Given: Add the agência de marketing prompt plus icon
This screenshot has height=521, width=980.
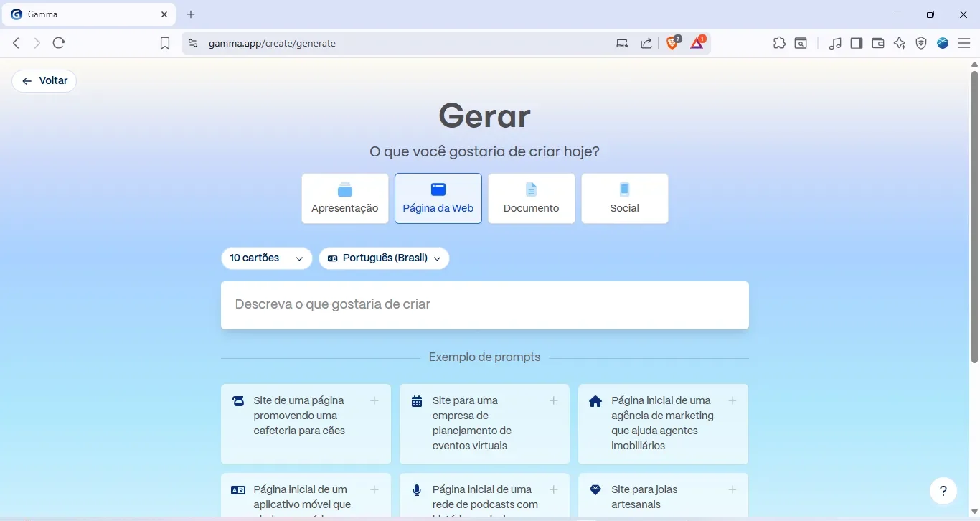Looking at the screenshot, I should click(x=732, y=400).
